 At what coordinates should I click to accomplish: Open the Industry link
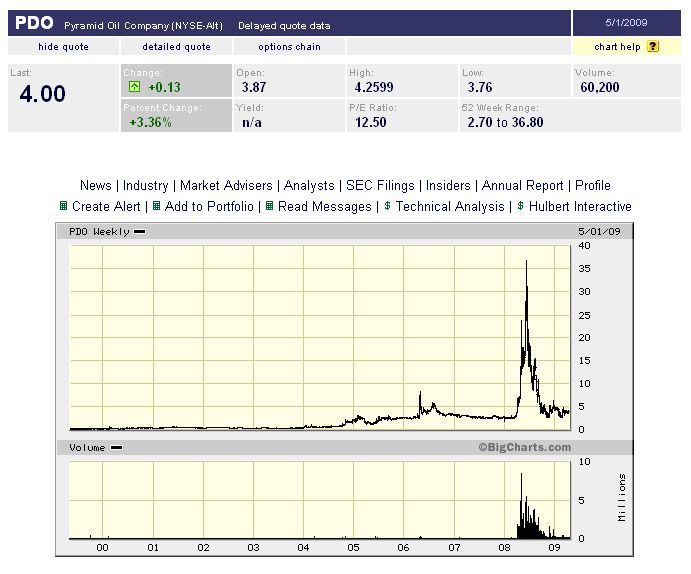(x=145, y=185)
